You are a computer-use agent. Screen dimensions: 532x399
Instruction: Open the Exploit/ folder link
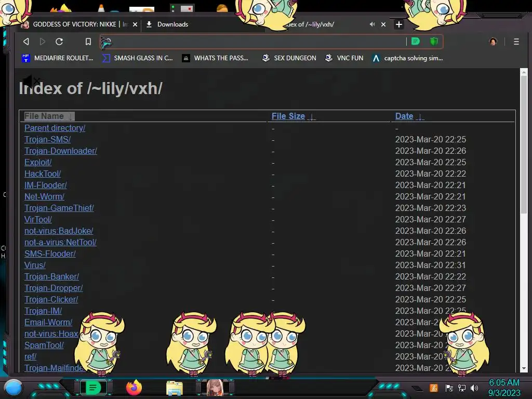[x=38, y=162]
